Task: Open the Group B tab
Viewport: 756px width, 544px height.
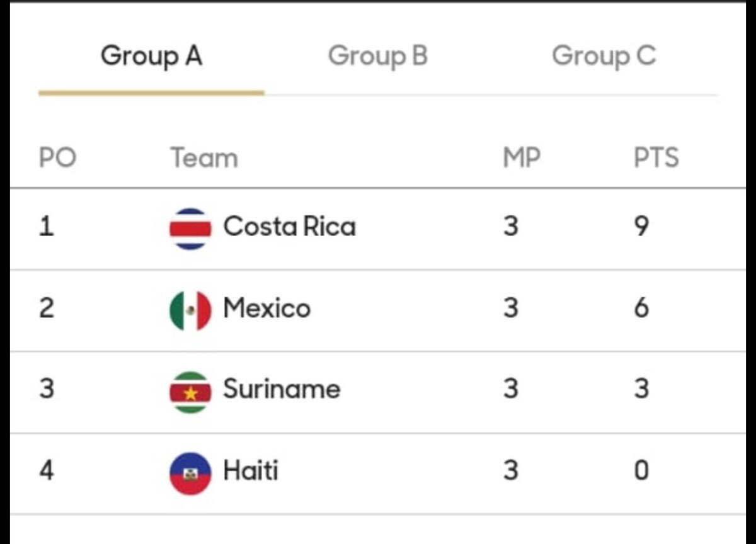Action: pos(377,56)
